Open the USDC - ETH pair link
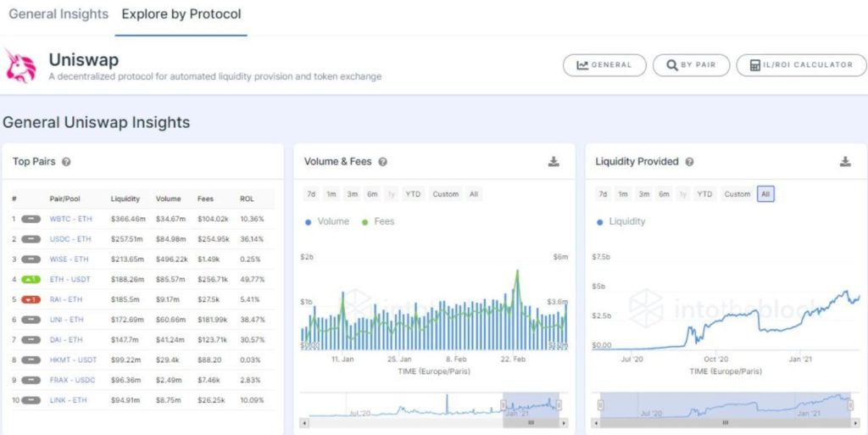 (x=70, y=239)
